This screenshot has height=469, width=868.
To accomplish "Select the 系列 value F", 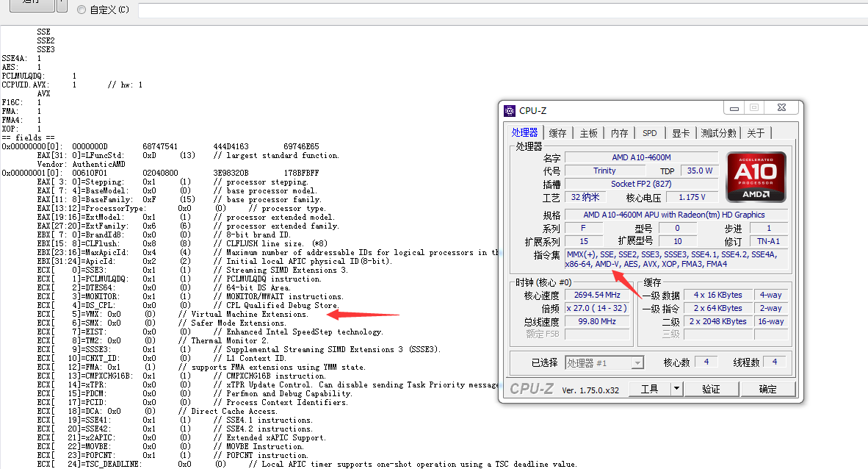I will click(584, 229).
